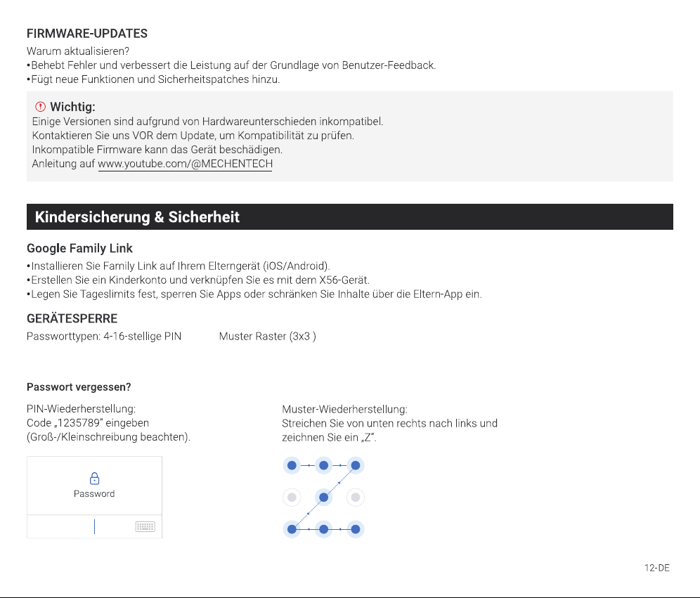
Task: Click into the password input field cursor
Action: coord(94,526)
